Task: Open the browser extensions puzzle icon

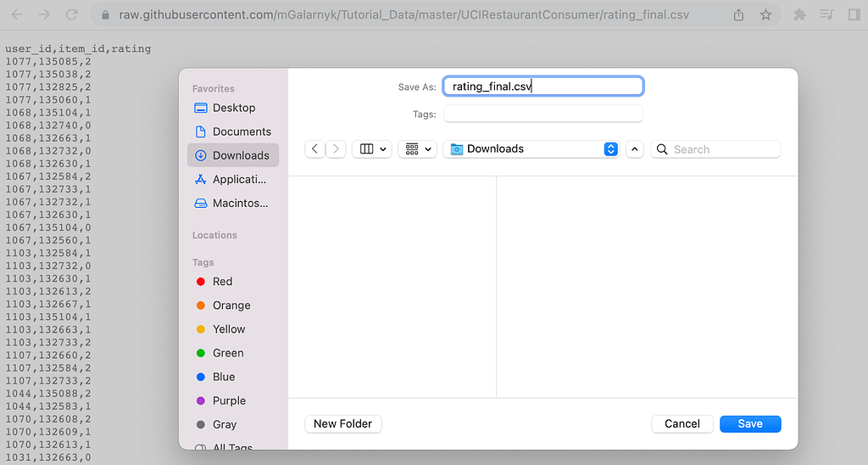Action: [x=799, y=15]
